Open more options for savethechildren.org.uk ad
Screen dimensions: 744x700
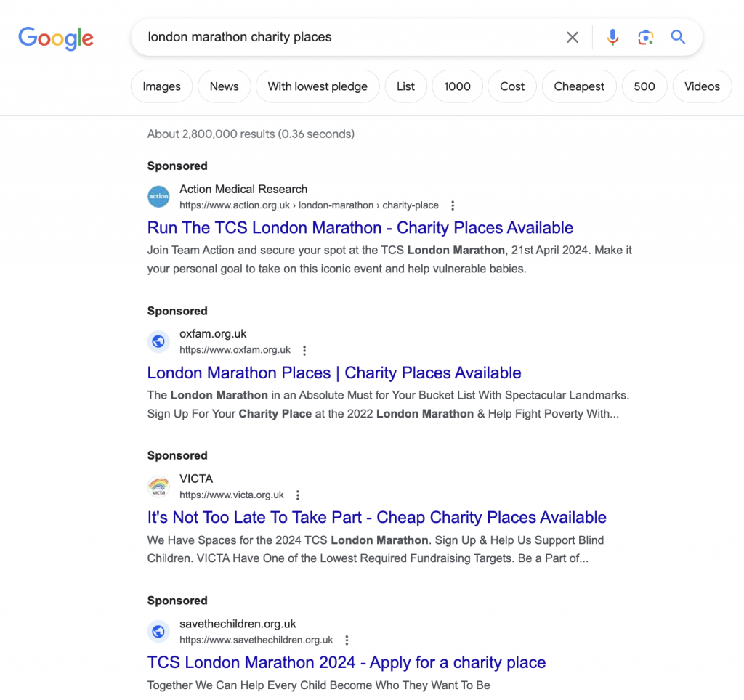[x=347, y=640]
